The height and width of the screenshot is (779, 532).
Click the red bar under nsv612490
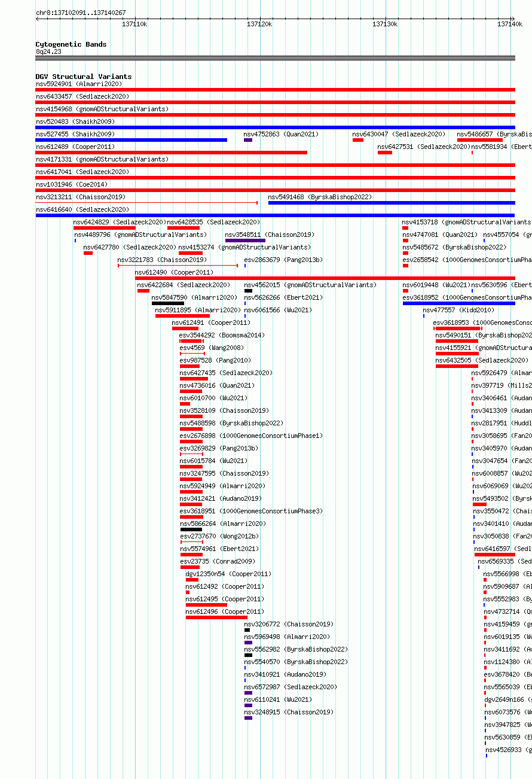(x=325, y=278)
